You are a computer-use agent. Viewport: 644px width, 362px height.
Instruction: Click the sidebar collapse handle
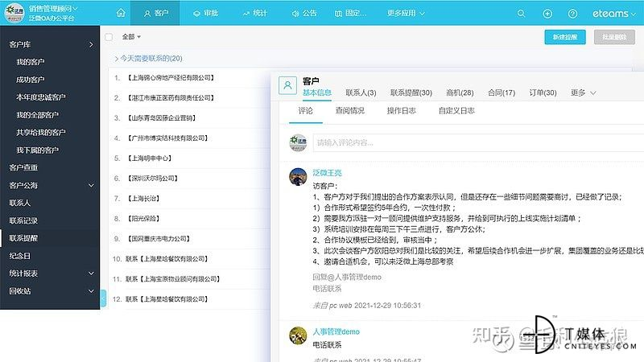(x=103, y=298)
